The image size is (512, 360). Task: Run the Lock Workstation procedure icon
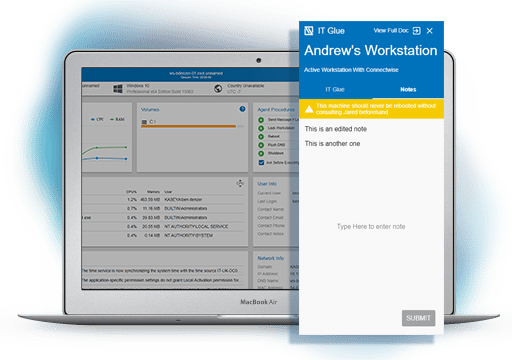261,128
